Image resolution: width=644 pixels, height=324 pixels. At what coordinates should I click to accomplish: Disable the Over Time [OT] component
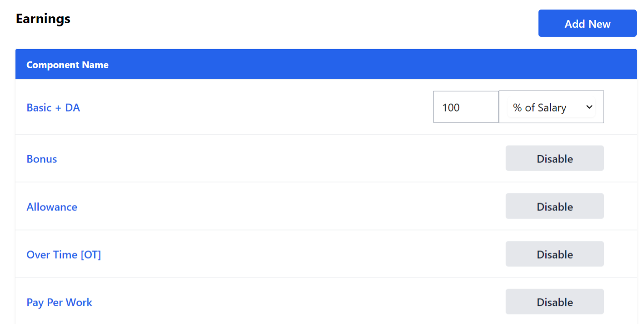click(554, 254)
